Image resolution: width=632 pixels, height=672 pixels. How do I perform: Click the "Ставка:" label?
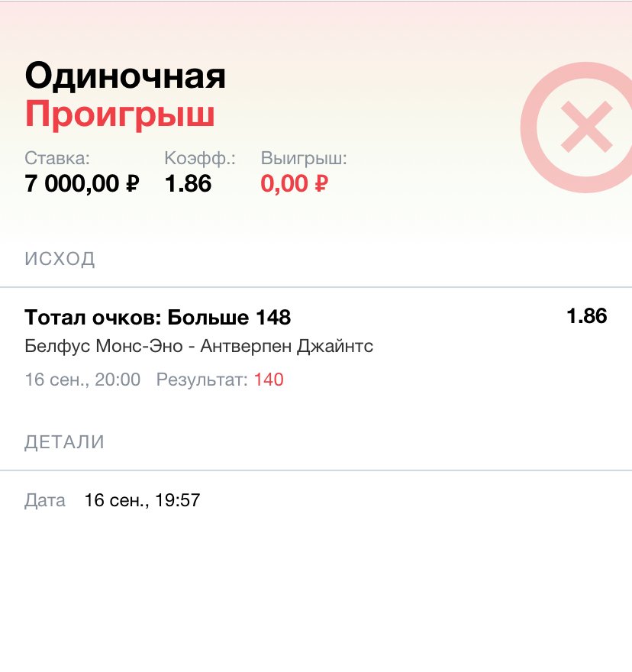tap(57, 159)
